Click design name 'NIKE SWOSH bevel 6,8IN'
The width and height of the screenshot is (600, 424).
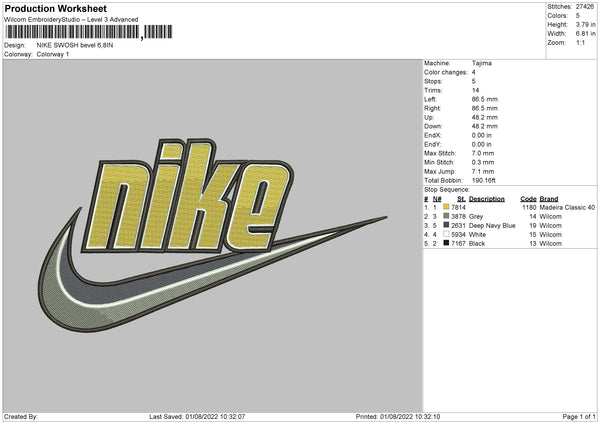point(75,45)
